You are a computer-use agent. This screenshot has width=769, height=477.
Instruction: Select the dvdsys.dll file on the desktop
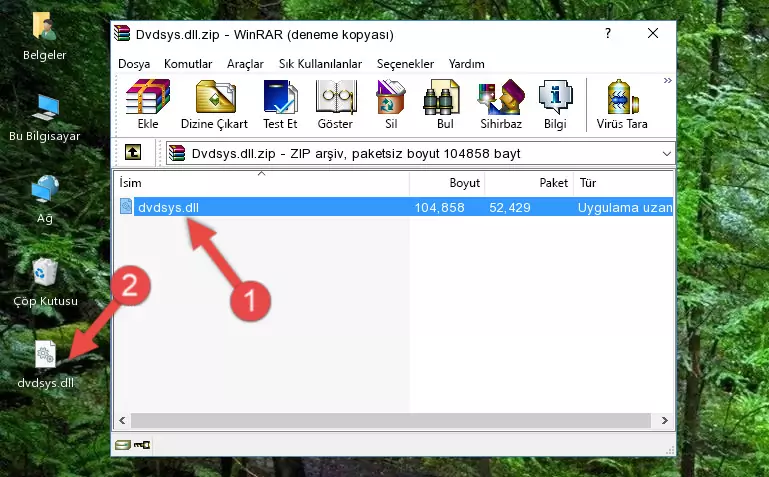[x=46, y=364]
